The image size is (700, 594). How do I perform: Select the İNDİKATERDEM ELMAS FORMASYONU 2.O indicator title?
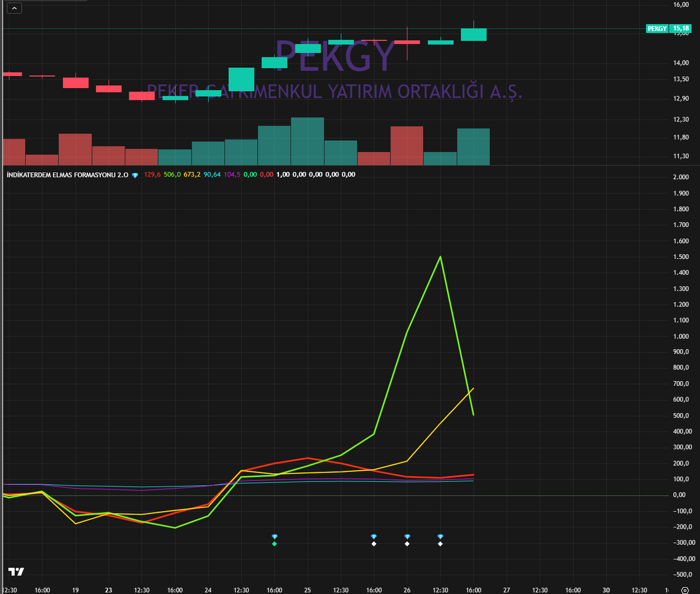tap(67, 174)
